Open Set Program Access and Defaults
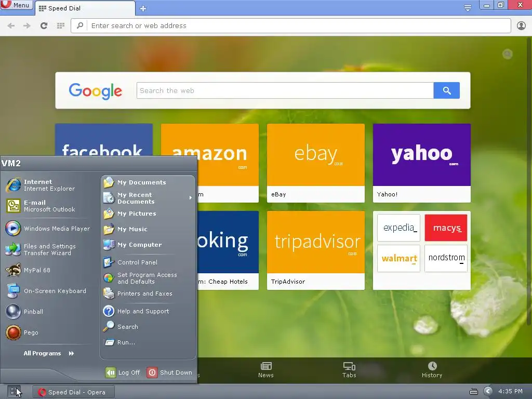 (148, 278)
